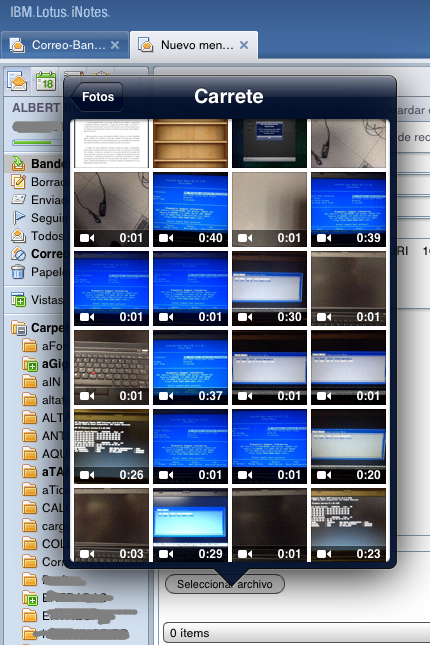The image size is (430, 645).
Task: Open the Borradores drafts icon
Action: click(x=18, y=181)
